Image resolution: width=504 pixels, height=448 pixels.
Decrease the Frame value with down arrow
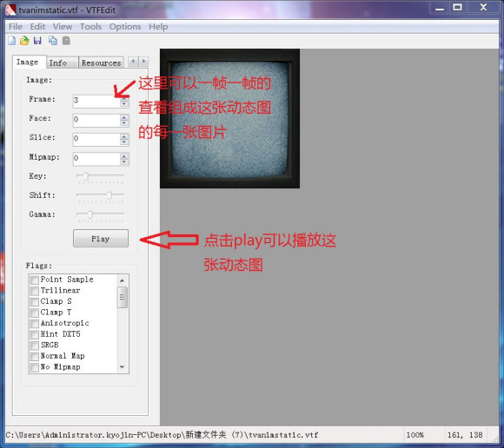coord(124,104)
